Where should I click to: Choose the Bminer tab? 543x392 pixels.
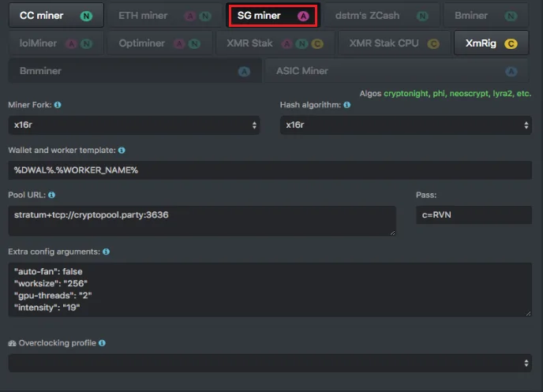click(x=486, y=16)
